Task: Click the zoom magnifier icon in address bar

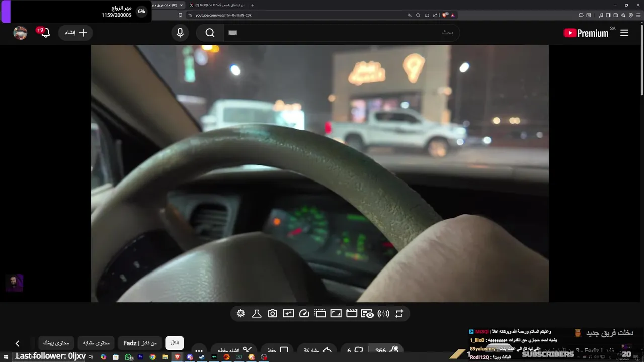Action: pos(418,15)
